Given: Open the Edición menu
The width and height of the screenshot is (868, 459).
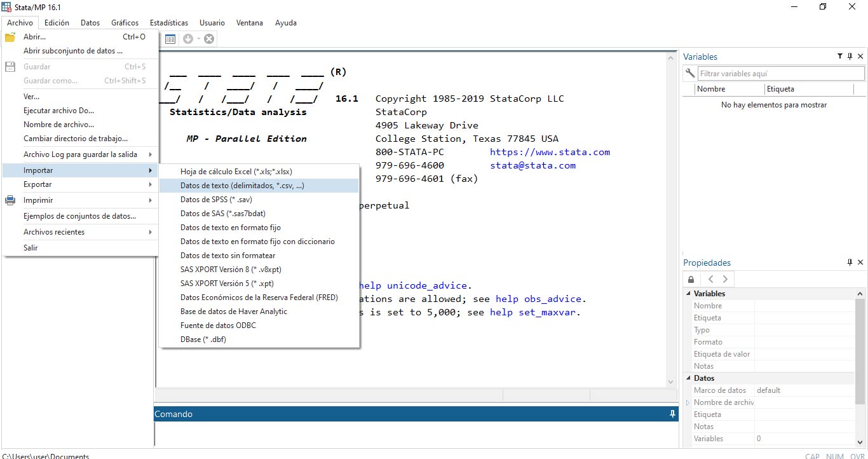Looking at the screenshot, I should click(57, 22).
